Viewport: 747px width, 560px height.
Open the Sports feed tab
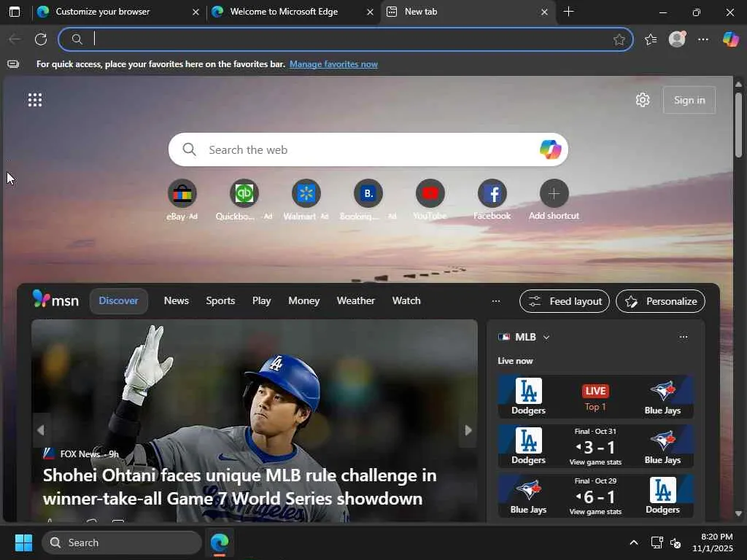click(220, 301)
